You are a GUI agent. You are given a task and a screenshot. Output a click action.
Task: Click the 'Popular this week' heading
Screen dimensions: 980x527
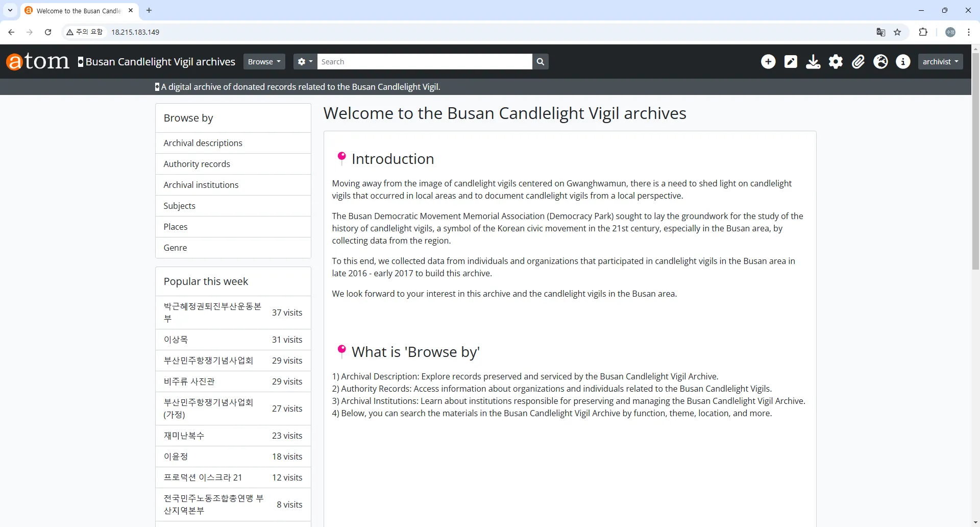pos(206,281)
